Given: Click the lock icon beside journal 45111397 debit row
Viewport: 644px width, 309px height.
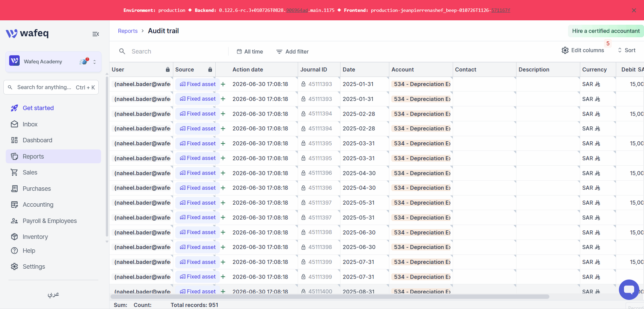Looking at the screenshot, I should (304, 203).
